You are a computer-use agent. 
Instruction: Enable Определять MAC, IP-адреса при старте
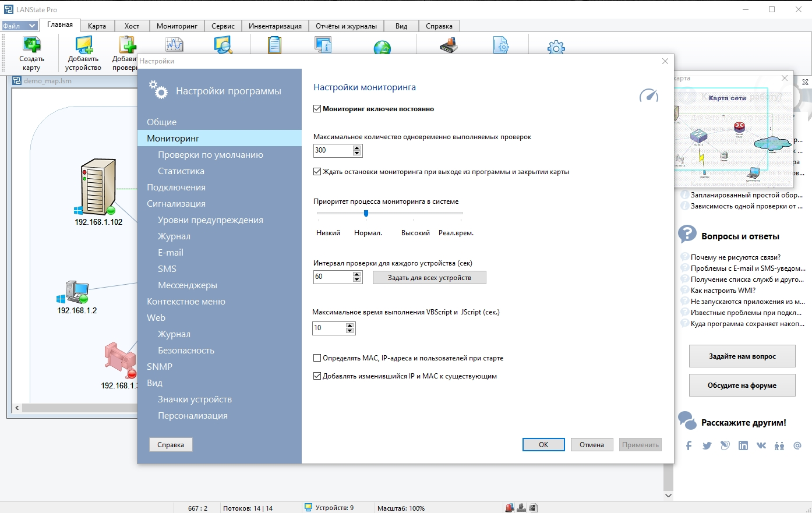tap(317, 358)
